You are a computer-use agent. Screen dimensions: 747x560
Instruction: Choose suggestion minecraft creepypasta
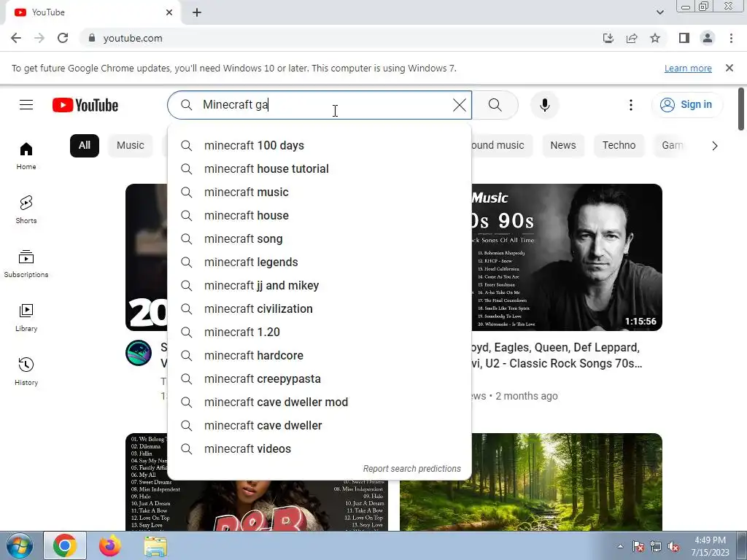(x=320, y=378)
